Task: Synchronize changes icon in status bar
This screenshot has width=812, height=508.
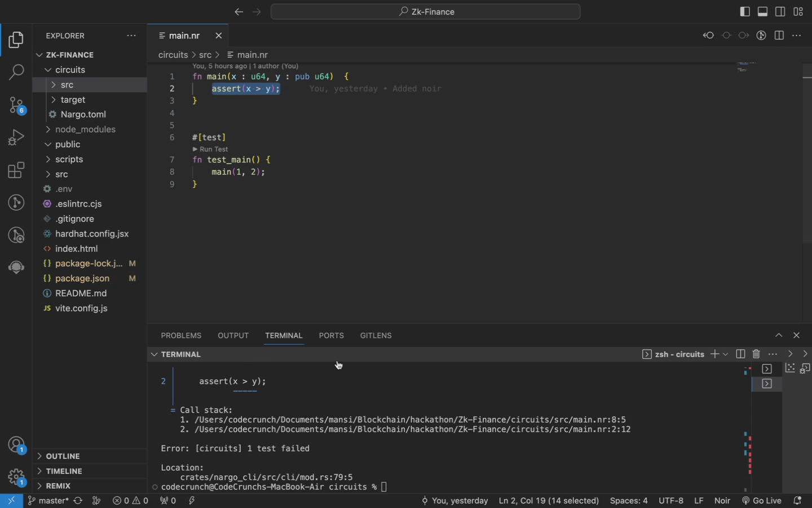Action: pos(78,501)
